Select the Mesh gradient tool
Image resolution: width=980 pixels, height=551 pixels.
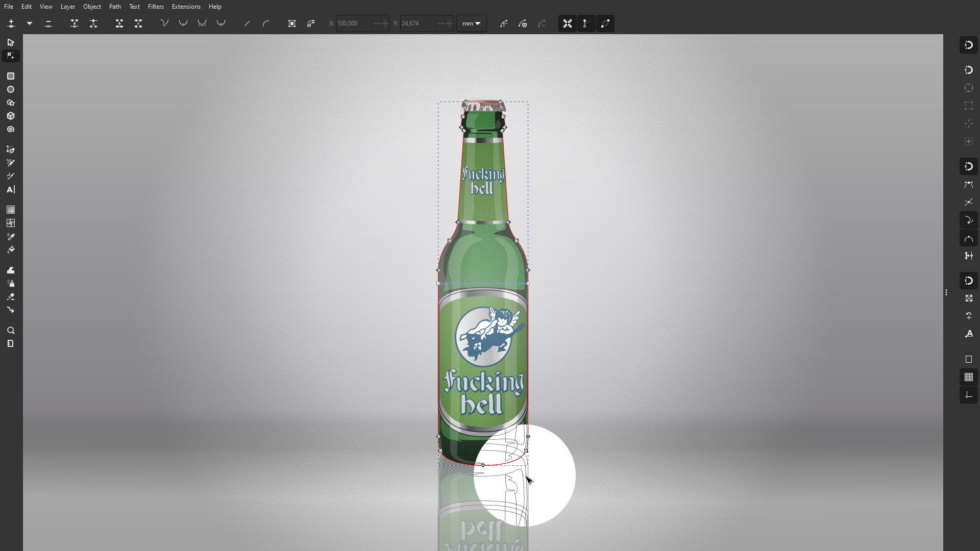[11, 223]
